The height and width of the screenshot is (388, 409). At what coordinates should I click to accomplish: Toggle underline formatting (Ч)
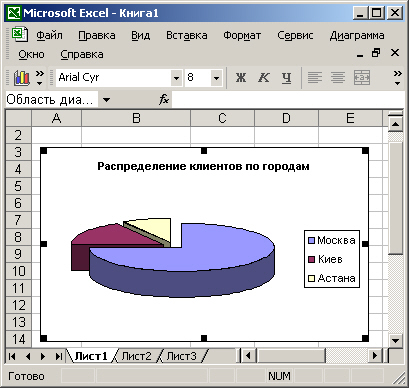[x=286, y=78]
